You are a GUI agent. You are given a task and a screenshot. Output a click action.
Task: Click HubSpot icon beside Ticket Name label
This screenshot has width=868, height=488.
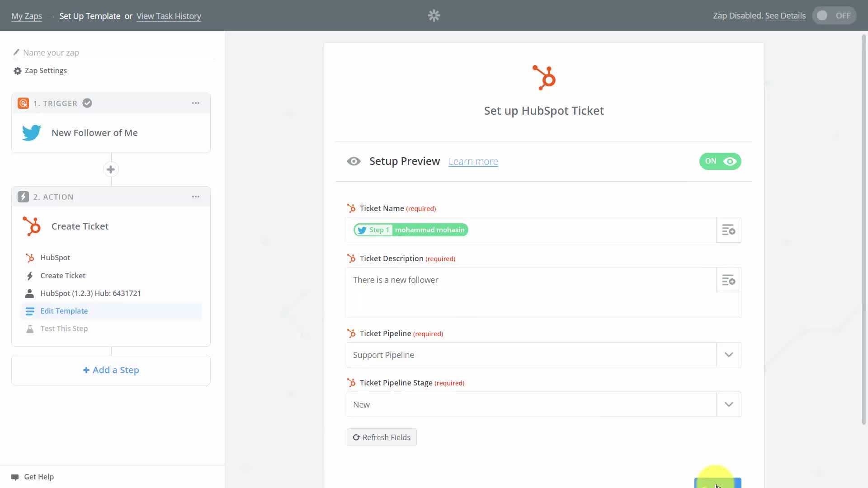[351, 208]
